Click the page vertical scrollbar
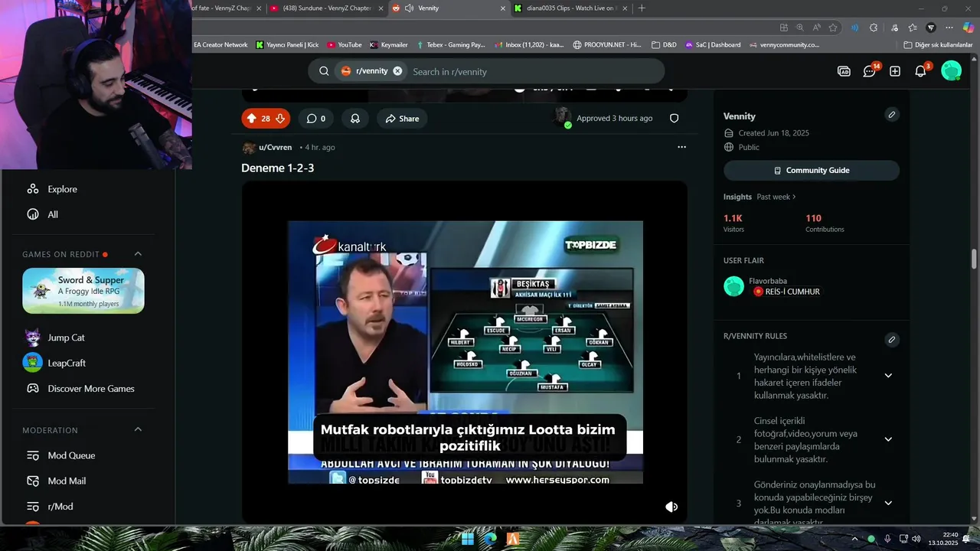This screenshot has width=980, height=551. [975, 258]
